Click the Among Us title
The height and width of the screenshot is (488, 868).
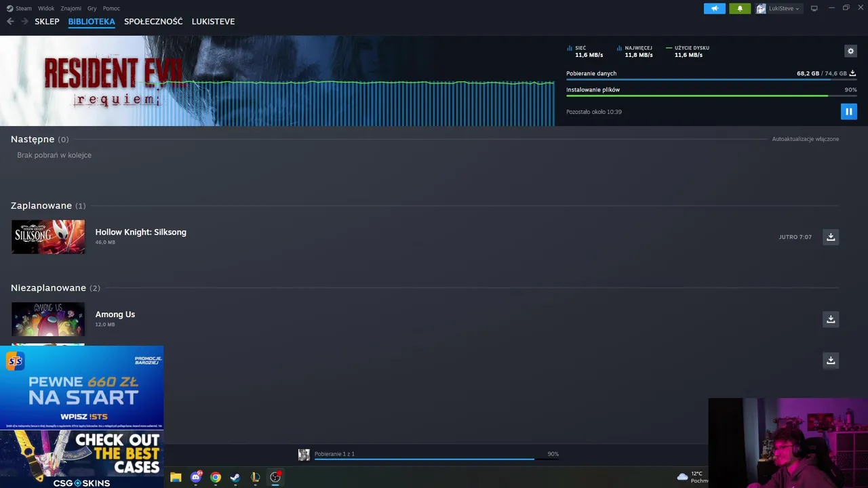pos(115,314)
